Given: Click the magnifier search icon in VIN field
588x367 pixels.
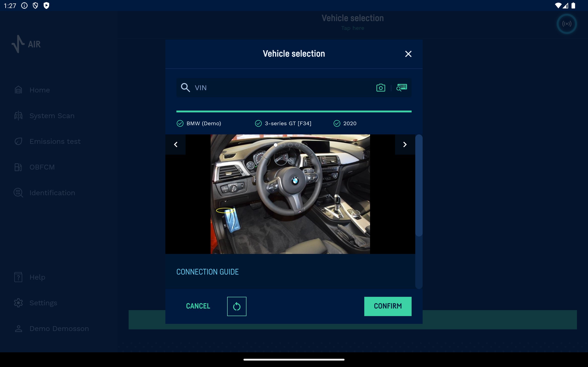Looking at the screenshot, I should tap(185, 88).
